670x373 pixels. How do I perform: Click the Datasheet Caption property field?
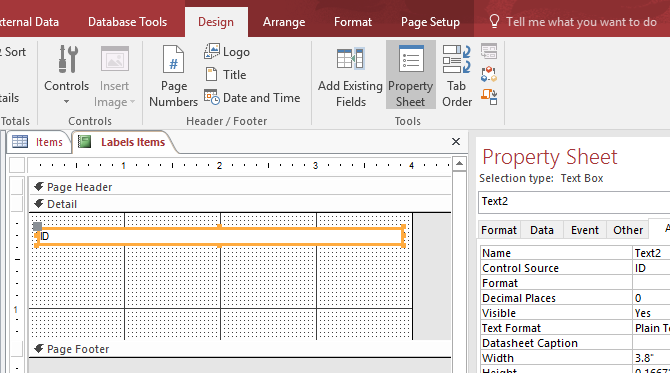tap(651, 343)
